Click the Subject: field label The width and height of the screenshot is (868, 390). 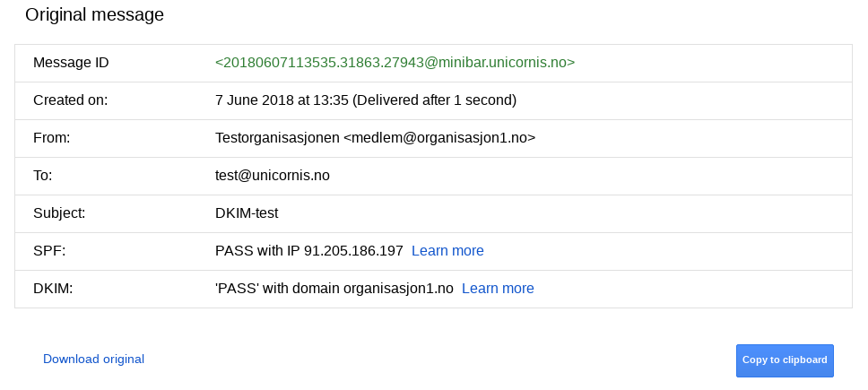(59, 213)
